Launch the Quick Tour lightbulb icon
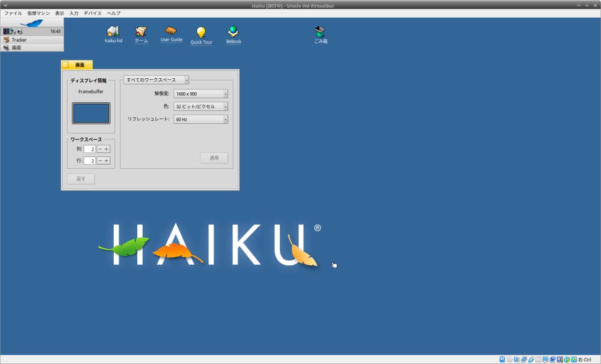Screen dimensions: 601x364 pos(201,32)
